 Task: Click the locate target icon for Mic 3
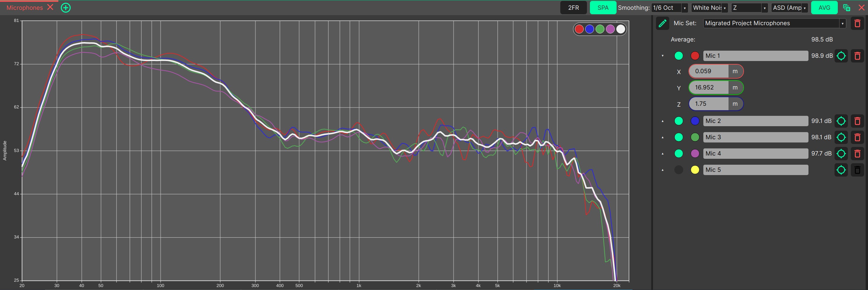coord(841,137)
